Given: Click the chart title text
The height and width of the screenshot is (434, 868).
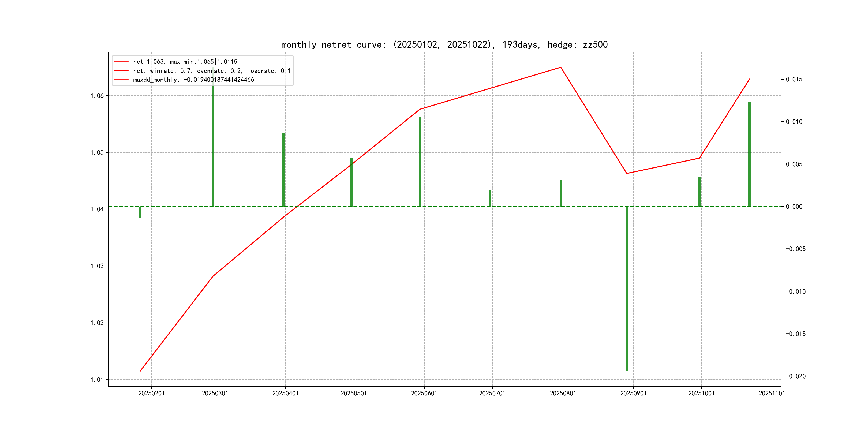Looking at the screenshot, I should 444,44.
